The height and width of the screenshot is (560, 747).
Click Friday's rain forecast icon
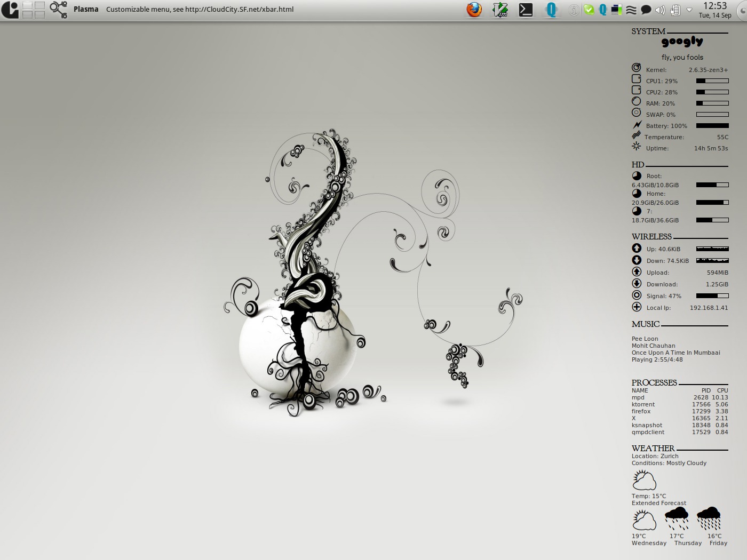point(709,519)
